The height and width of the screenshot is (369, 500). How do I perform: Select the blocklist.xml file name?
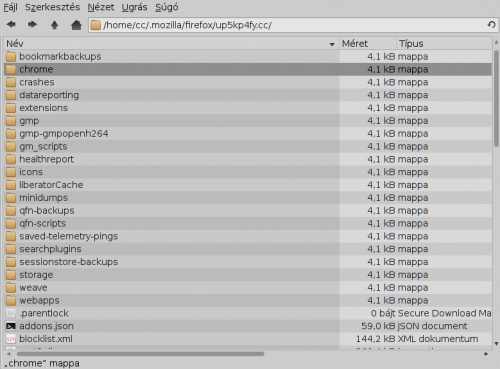coord(46,339)
